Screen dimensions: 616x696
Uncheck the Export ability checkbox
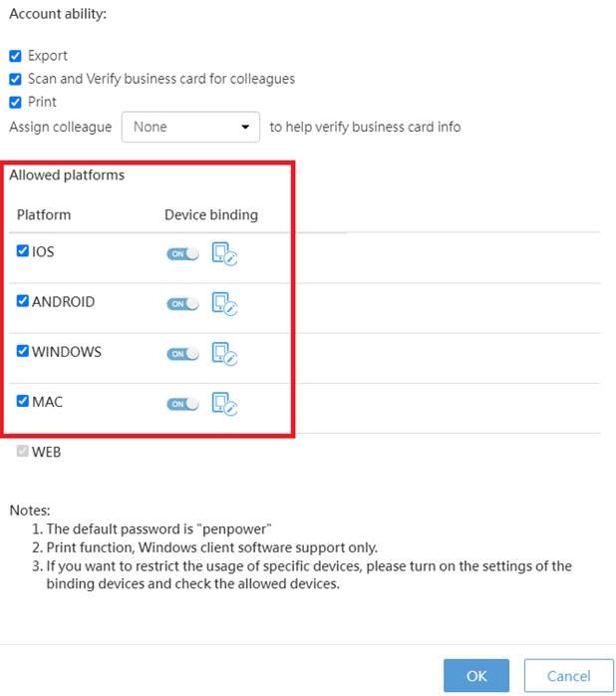(x=15, y=56)
